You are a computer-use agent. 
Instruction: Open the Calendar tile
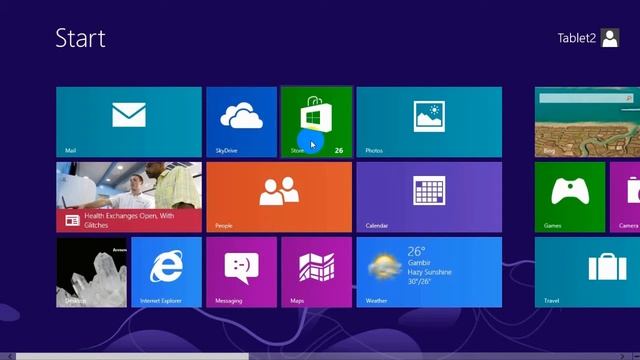429,197
